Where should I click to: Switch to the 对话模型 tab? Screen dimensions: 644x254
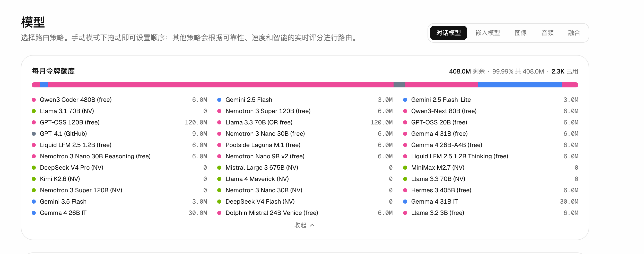point(448,33)
